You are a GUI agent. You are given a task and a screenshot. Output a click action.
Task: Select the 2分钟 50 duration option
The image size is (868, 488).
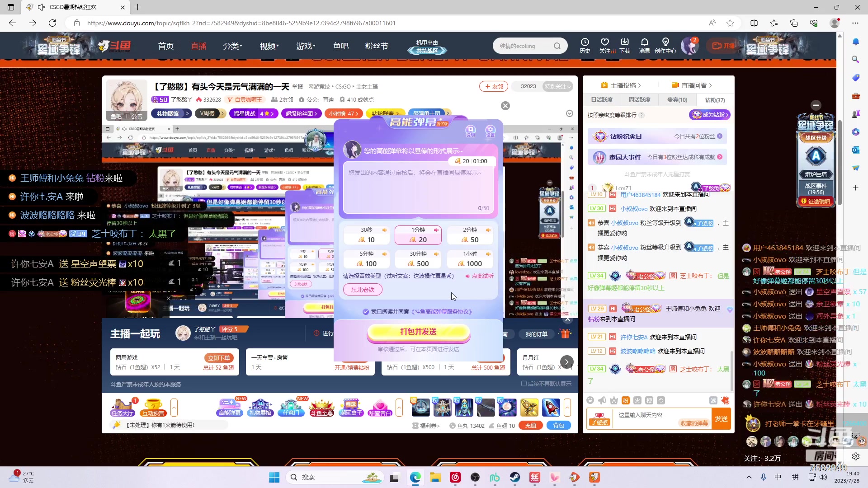pos(470,235)
